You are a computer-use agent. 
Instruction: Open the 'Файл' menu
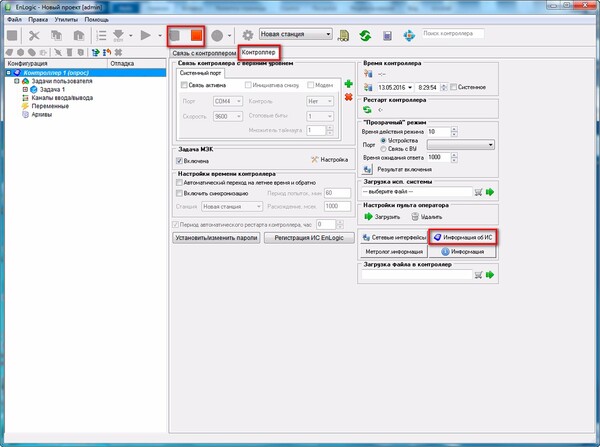pyautogui.click(x=15, y=19)
